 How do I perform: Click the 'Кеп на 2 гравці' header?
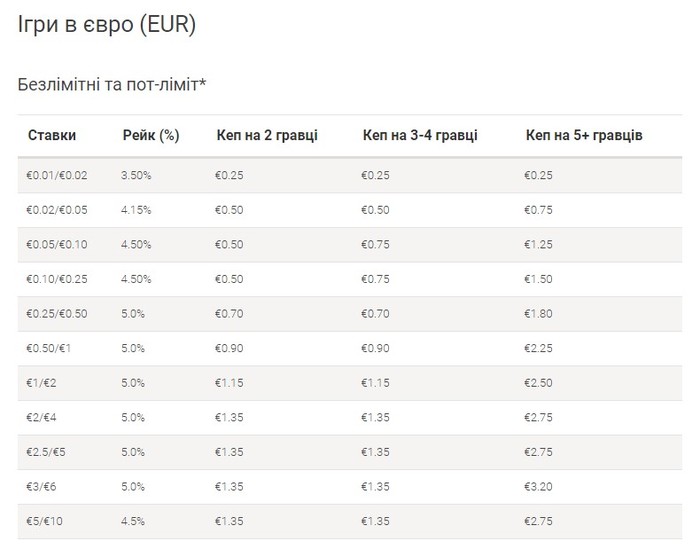pos(267,135)
